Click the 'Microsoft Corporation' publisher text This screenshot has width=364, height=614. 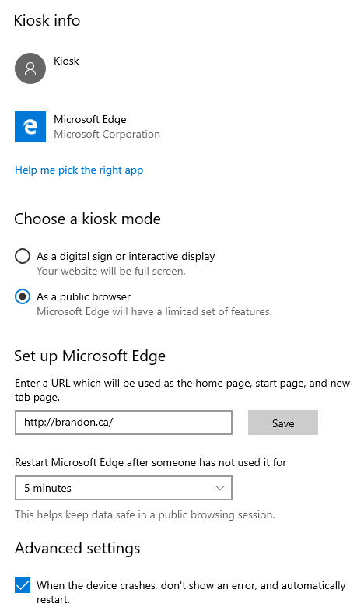pos(107,135)
